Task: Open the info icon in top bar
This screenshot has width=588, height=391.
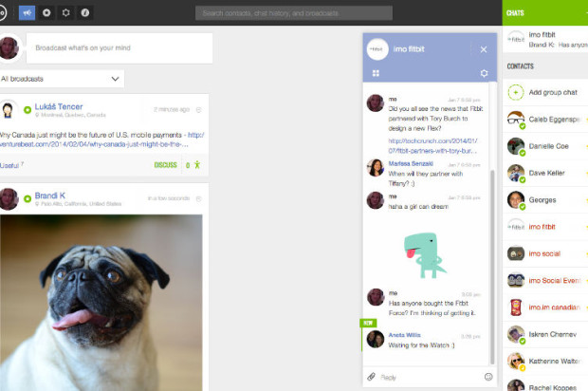Action: [x=85, y=12]
